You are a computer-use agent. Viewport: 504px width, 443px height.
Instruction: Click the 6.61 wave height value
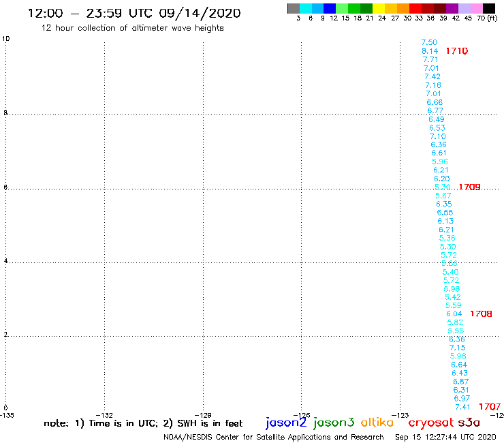(439, 153)
